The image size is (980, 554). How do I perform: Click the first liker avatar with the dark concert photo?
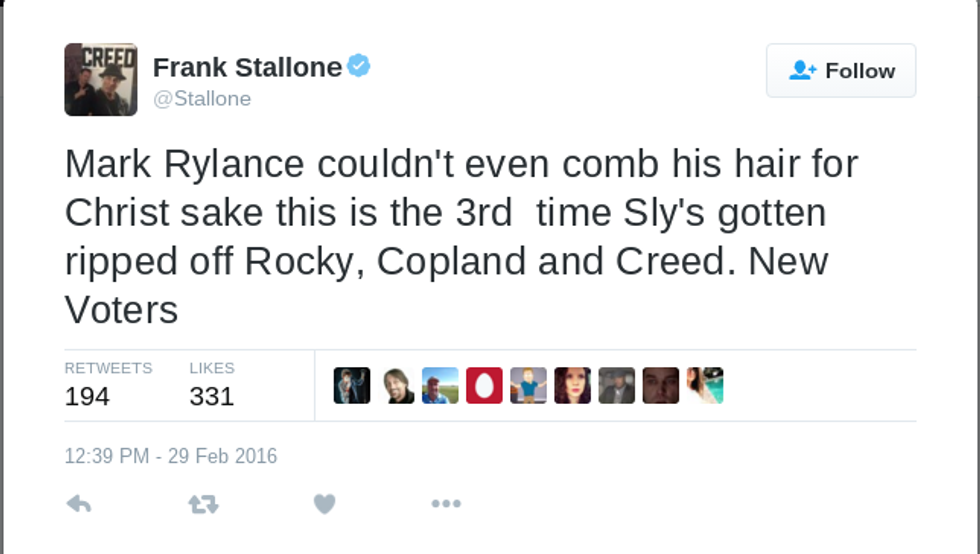click(352, 385)
